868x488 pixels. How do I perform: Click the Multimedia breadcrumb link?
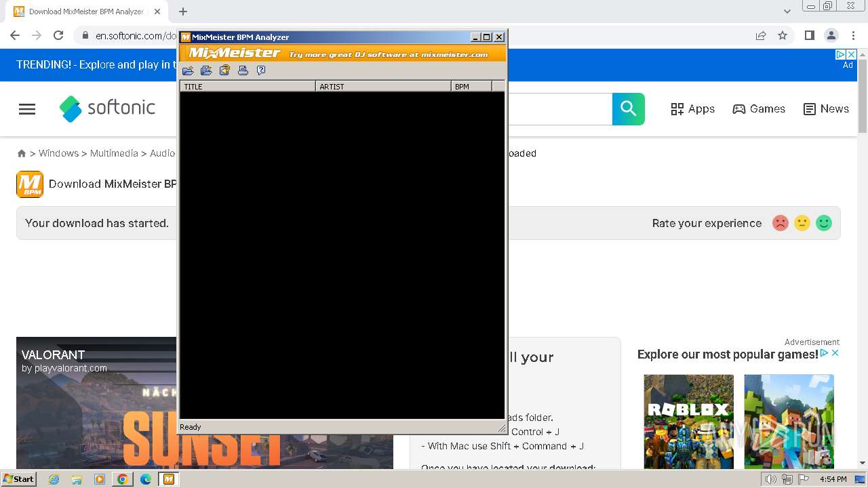[114, 153]
